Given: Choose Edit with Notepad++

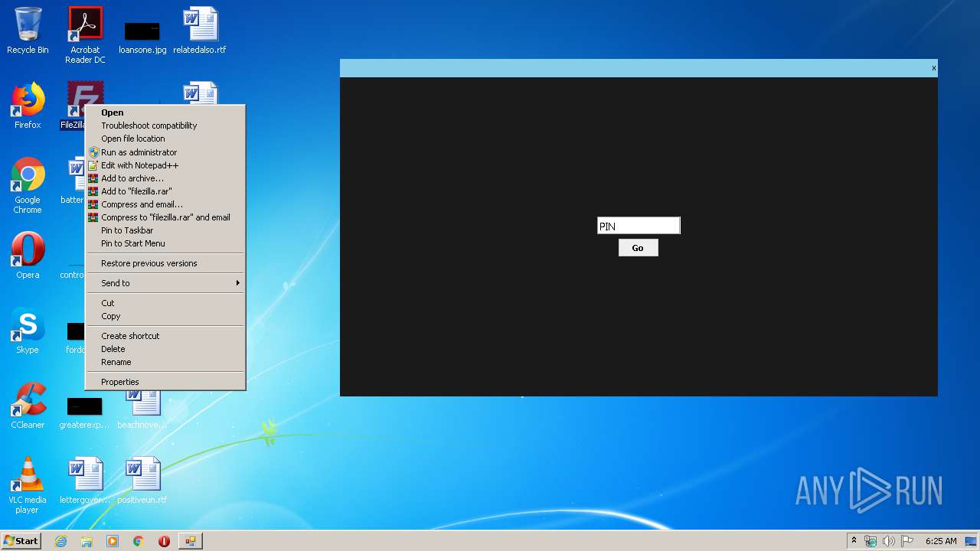Looking at the screenshot, I should 165,165.
